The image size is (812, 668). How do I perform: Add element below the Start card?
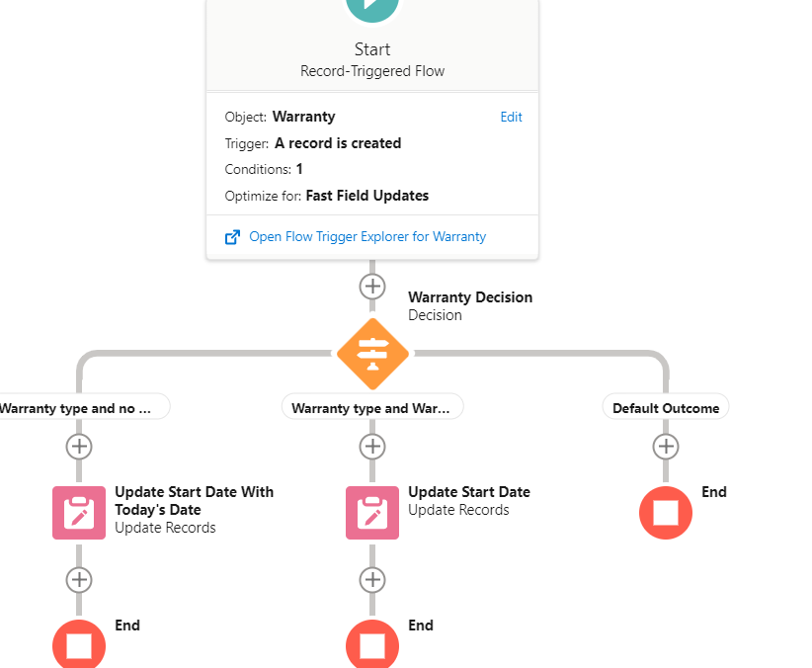[x=372, y=287]
